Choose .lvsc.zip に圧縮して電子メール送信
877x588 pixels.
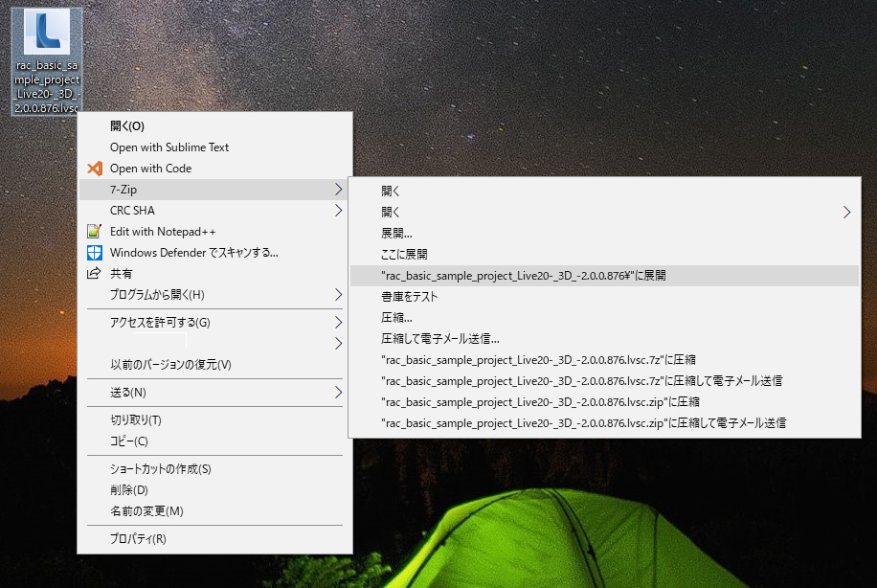click(605, 423)
